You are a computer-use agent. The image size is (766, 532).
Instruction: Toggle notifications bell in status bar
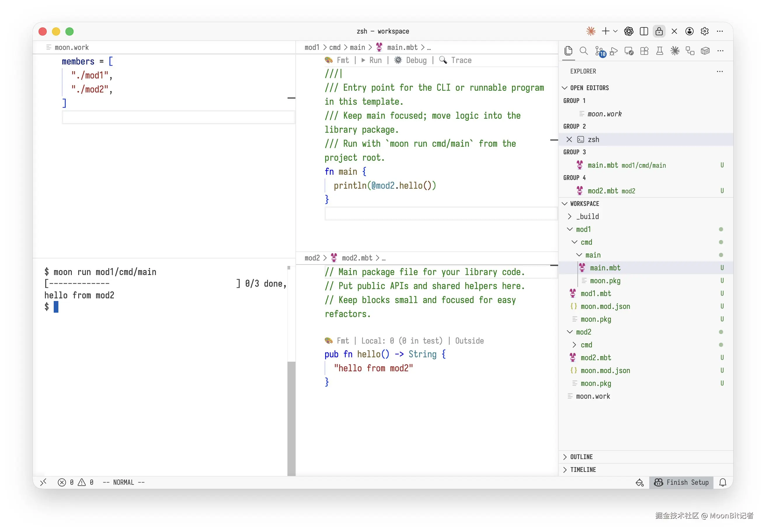pos(723,482)
